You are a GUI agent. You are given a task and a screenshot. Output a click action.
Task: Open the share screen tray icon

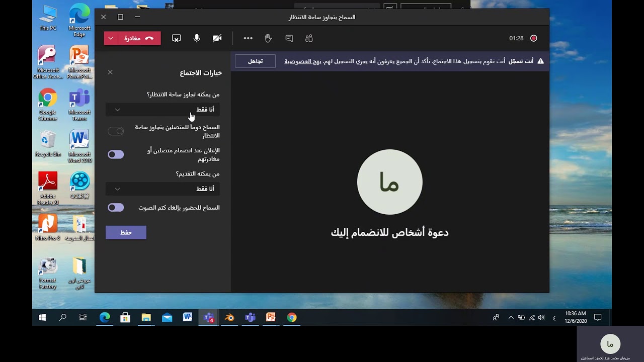click(177, 38)
